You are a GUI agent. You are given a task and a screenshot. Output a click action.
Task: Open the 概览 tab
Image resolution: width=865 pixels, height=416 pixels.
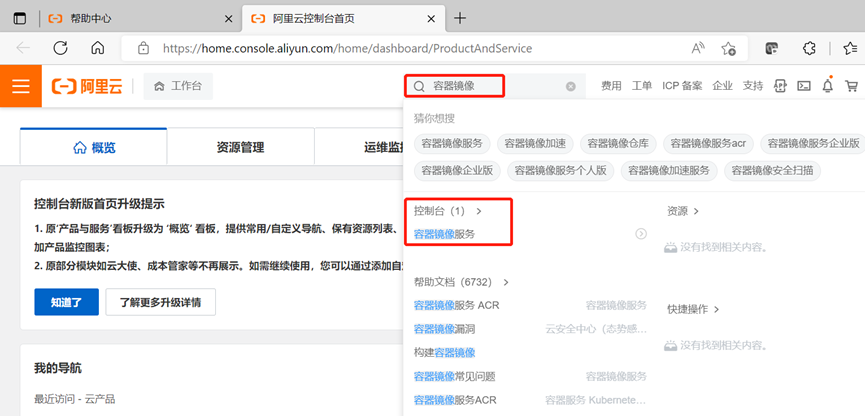(x=94, y=147)
